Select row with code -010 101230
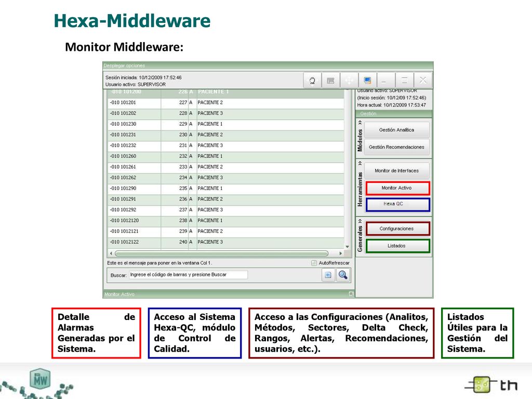The width and height of the screenshot is (532, 399). 226,124
